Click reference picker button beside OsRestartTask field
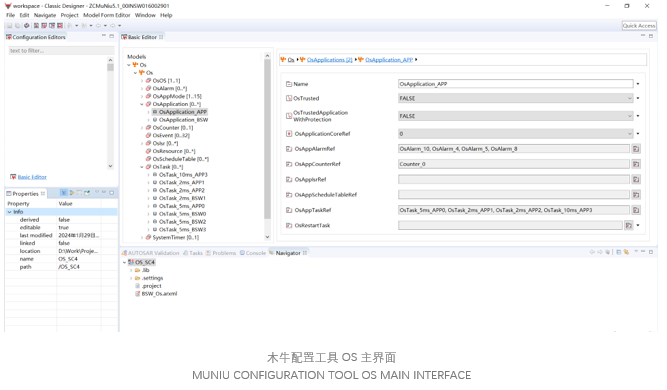This screenshot has width=667, height=390. pyautogui.click(x=629, y=225)
